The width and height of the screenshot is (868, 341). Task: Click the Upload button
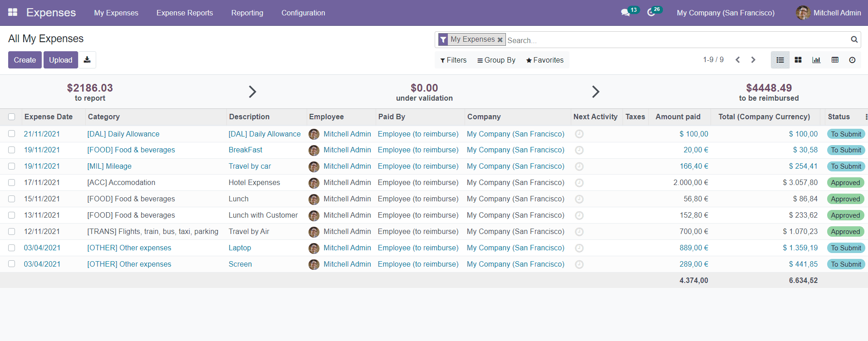[61, 60]
